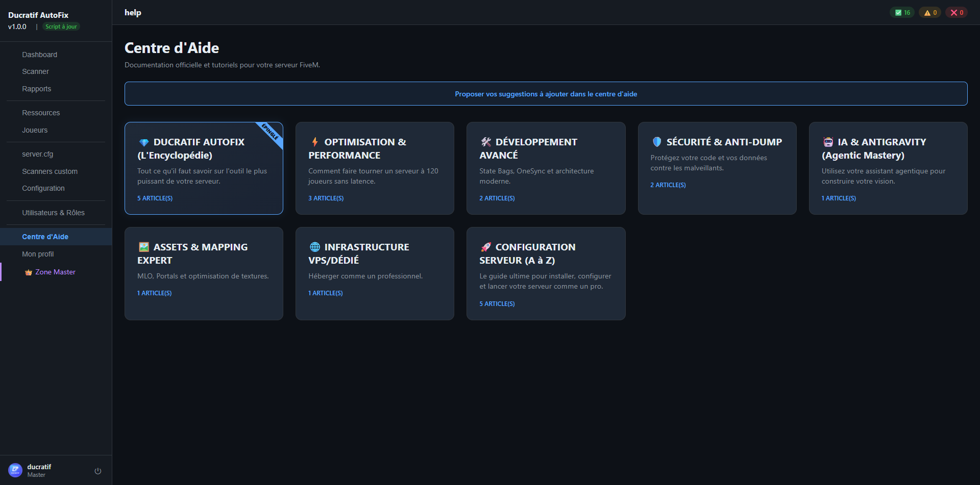Click the rocket icon on Configuration Serveur card
The width and height of the screenshot is (980, 485).
pos(486,247)
